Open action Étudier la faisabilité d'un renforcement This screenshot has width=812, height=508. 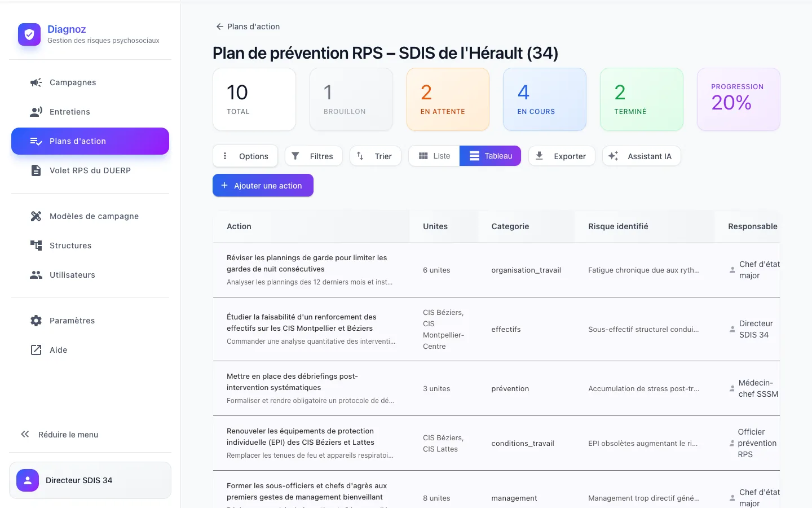[x=302, y=322]
